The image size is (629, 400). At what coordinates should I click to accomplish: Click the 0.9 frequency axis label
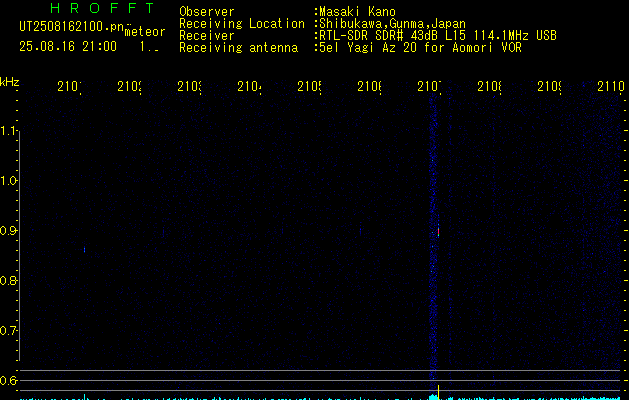8,230
